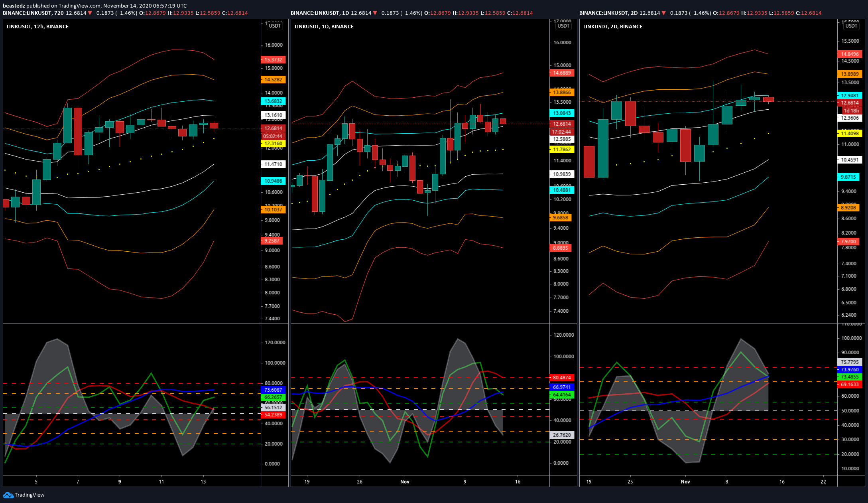Viewport: 868px width, 503px height.
Task: Click the red 54.2389 indicator label
Action: click(273, 415)
